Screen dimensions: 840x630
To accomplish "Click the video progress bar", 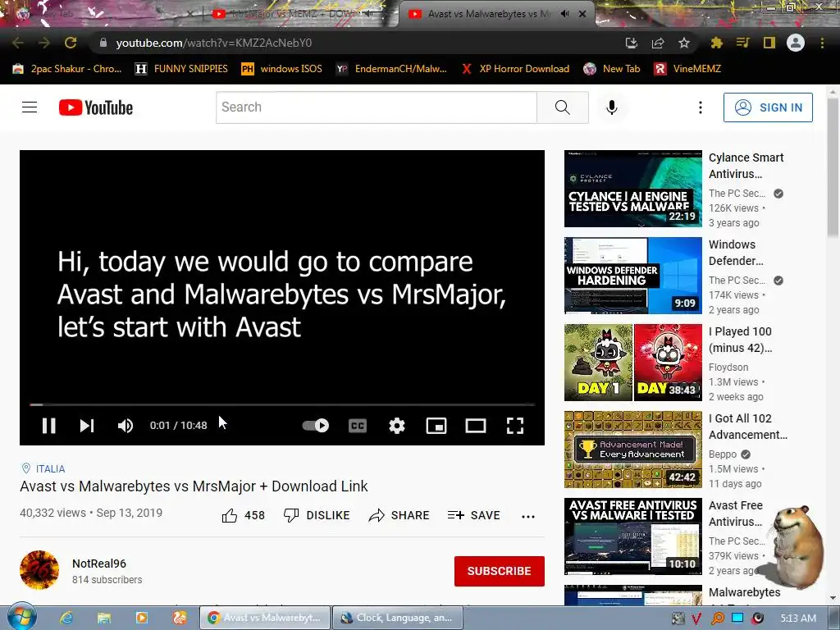I will coord(282,404).
